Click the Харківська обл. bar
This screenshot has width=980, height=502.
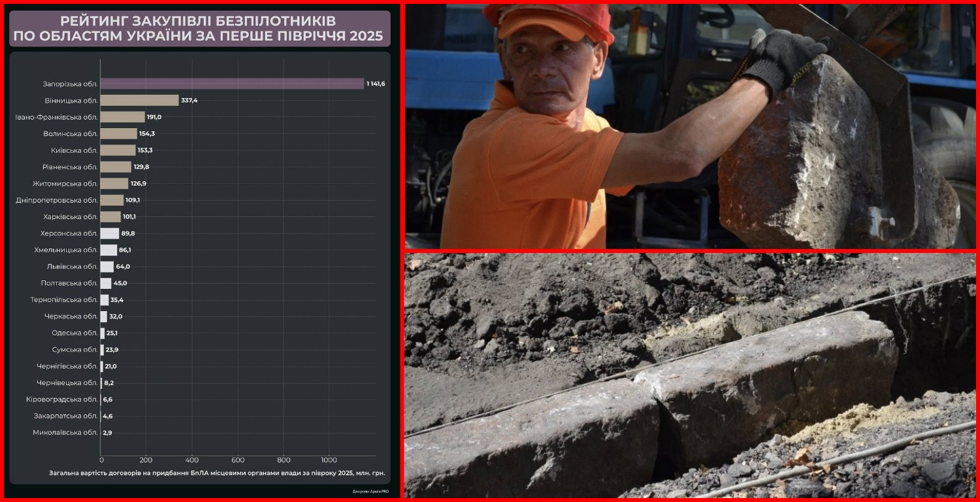(110, 217)
